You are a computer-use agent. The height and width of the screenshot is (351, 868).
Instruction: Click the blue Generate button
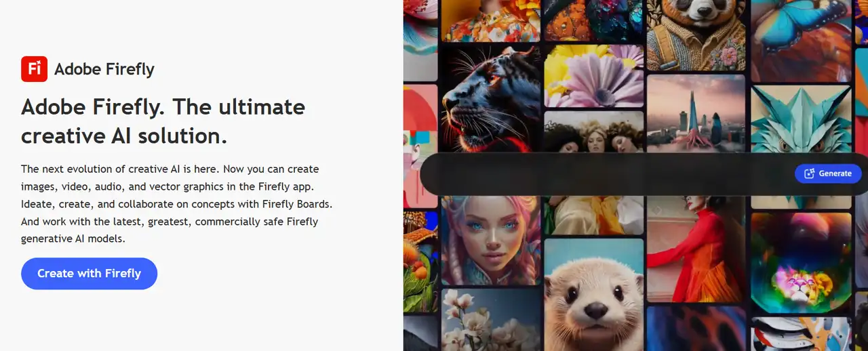(x=828, y=173)
